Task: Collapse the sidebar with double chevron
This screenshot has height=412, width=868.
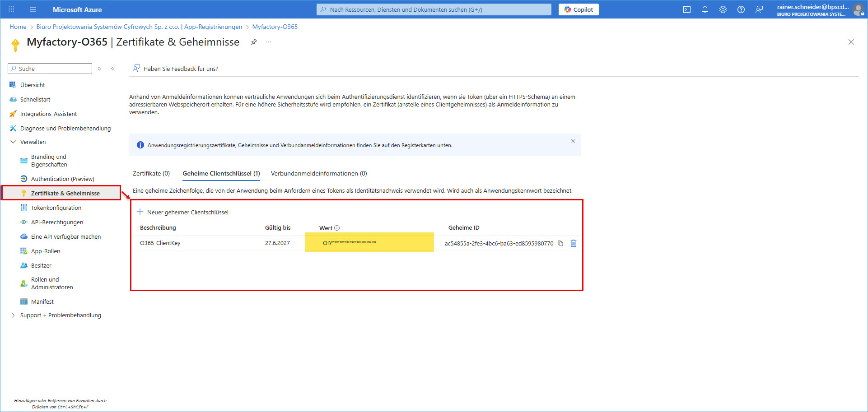Action: 113,69
